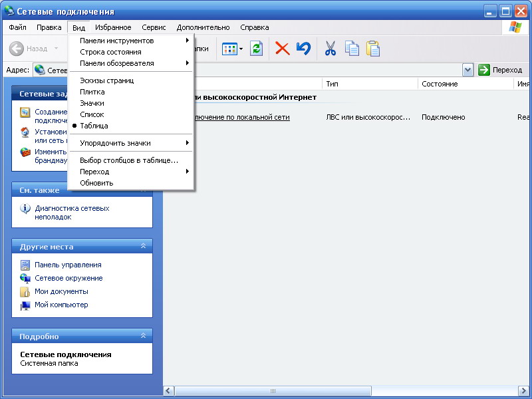Click the Cut scissors icon

click(x=331, y=49)
